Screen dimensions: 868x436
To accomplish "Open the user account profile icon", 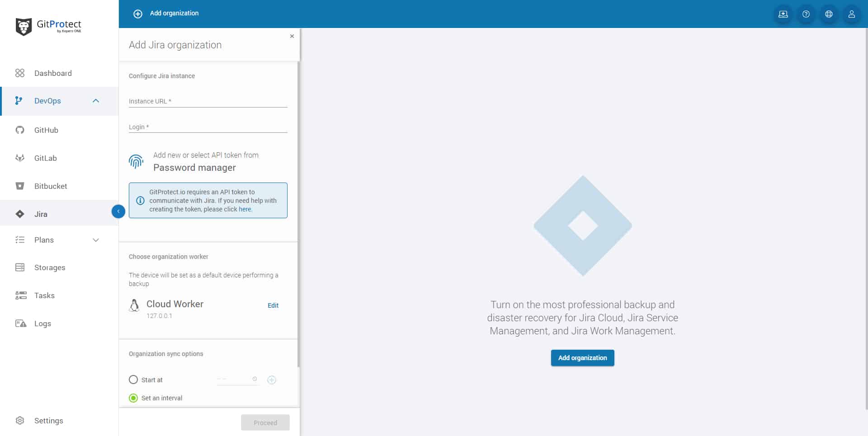I will pos(851,14).
